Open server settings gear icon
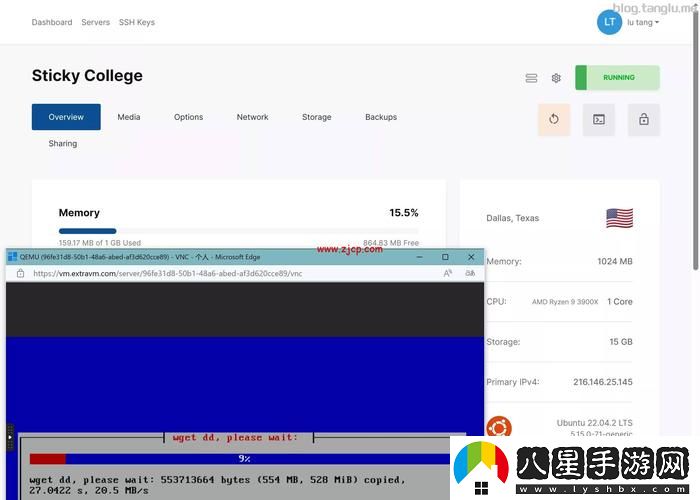700x500 pixels. pyautogui.click(x=556, y=78)
